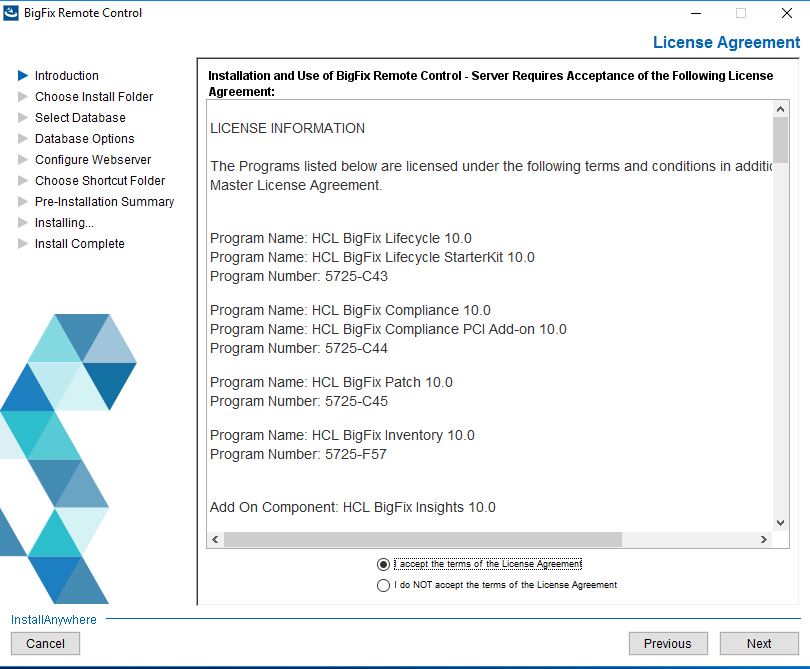Click 'Program Name: HCL BigFix Patch 10.0' line

point(331,382)
